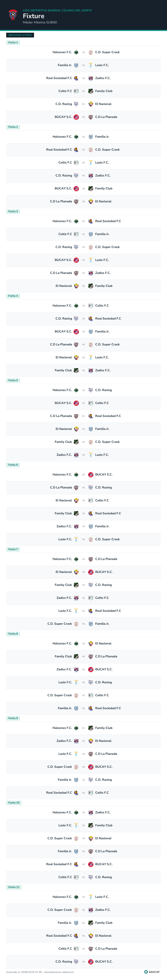The height and width of the screenshot is (980, 167).
Task: Click Zadics F.C. crest in Fecha 5
Action: click(x=76, y=455)
